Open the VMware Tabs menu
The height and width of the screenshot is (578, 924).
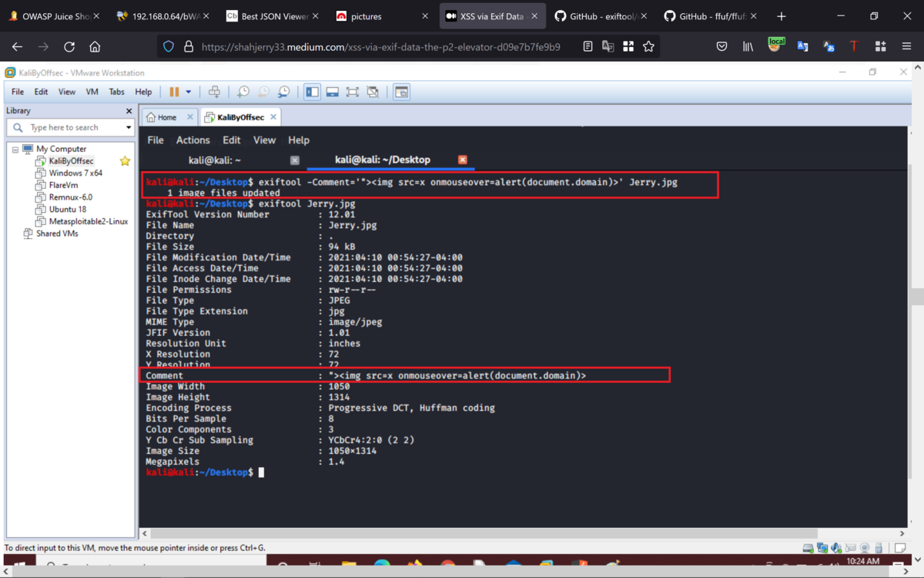coord(116,92)
